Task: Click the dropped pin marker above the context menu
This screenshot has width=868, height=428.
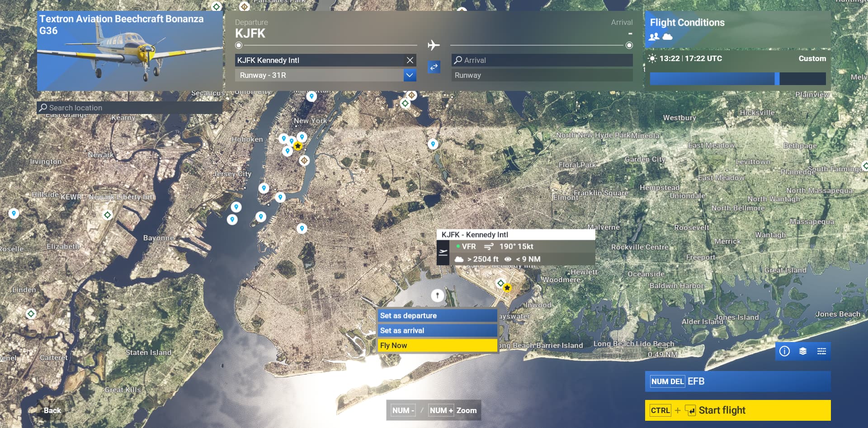Action: coord(437,295)
